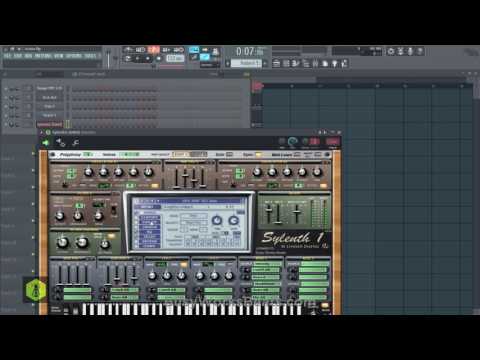Image resolution: width=480 pixels, height=360 pixels.
Task: Click the pink playhead marker in Playlist
Action: (257, 86)
